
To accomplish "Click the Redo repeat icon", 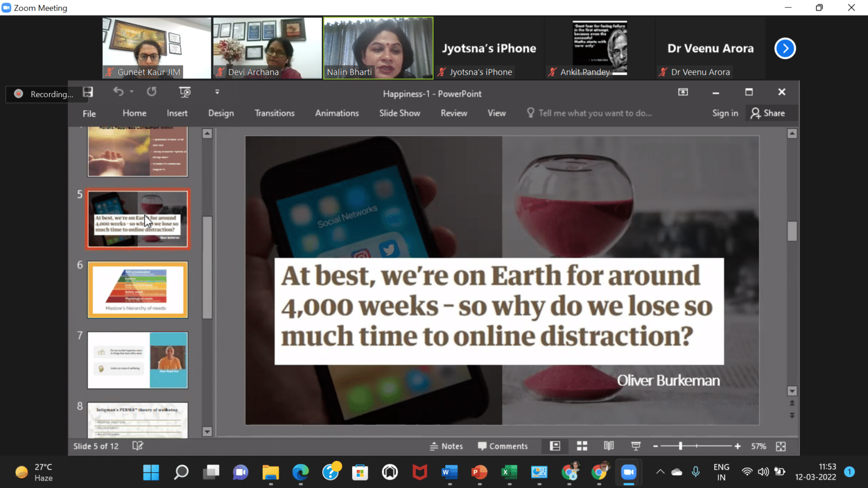I will click(151, 92).
